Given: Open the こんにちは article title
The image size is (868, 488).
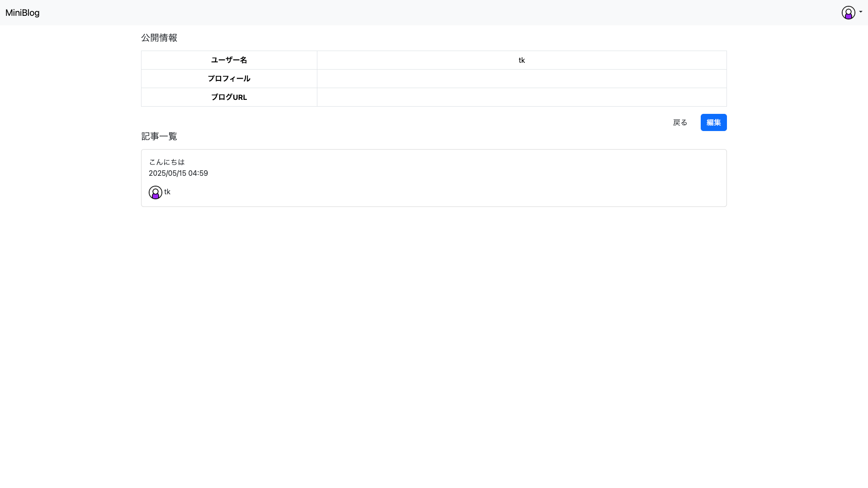Looking at the screenshot, I should coord(167,162).
